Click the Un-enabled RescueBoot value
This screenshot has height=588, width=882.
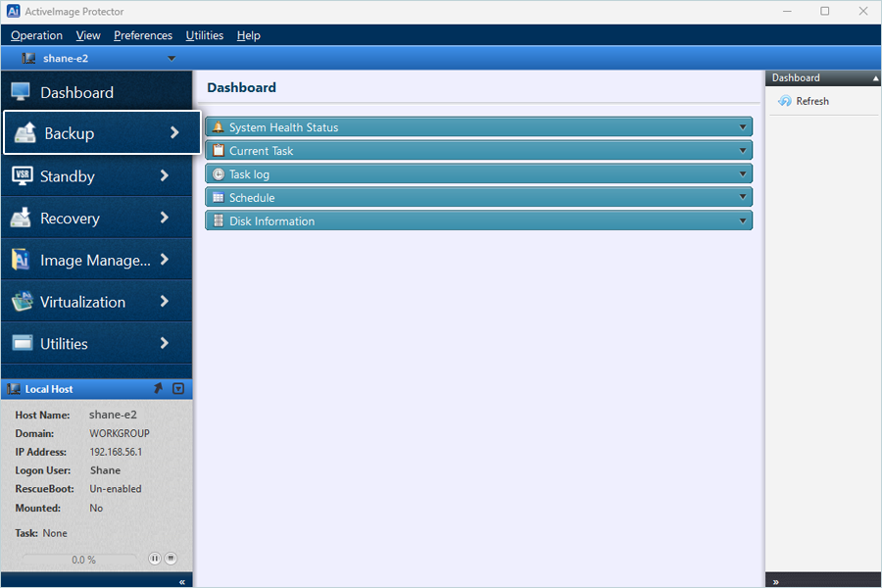tap(116, 488)
